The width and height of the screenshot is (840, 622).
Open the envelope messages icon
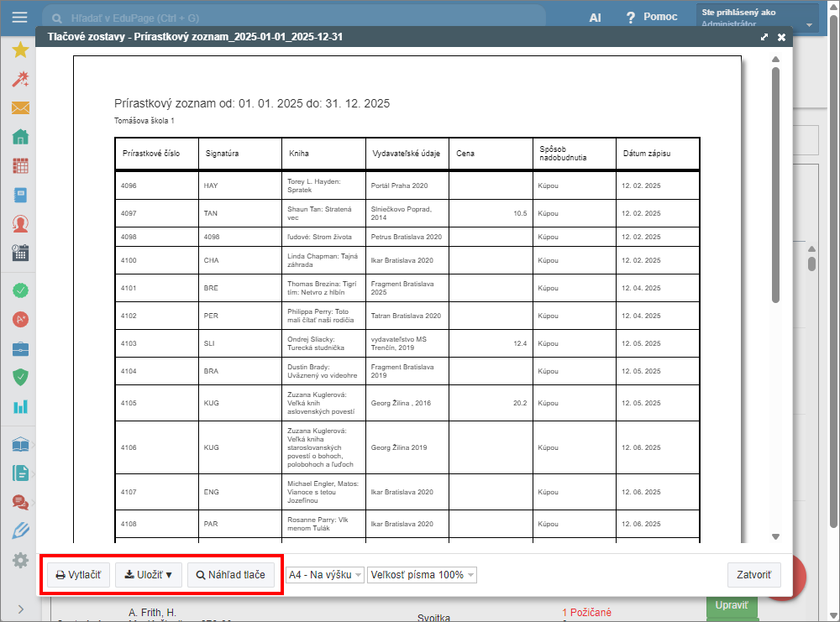tap(20, 108)
